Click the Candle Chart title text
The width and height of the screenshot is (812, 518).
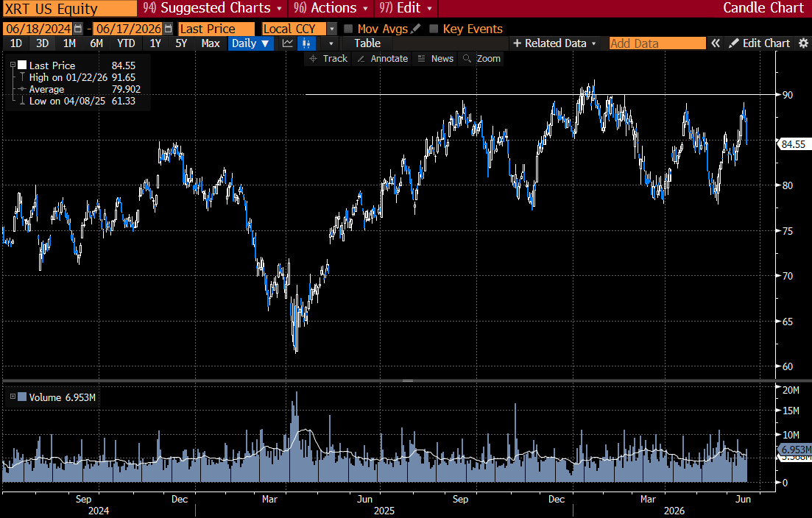[763, 8]
